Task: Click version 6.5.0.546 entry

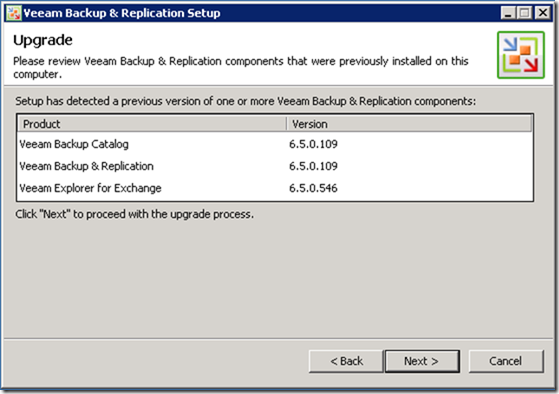Action: [313, 188]
